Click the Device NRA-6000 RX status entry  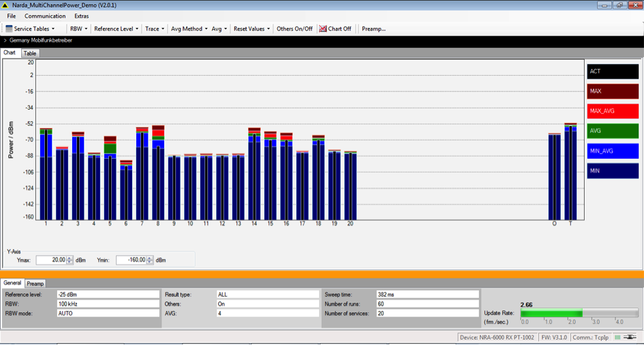click(497, 337)
